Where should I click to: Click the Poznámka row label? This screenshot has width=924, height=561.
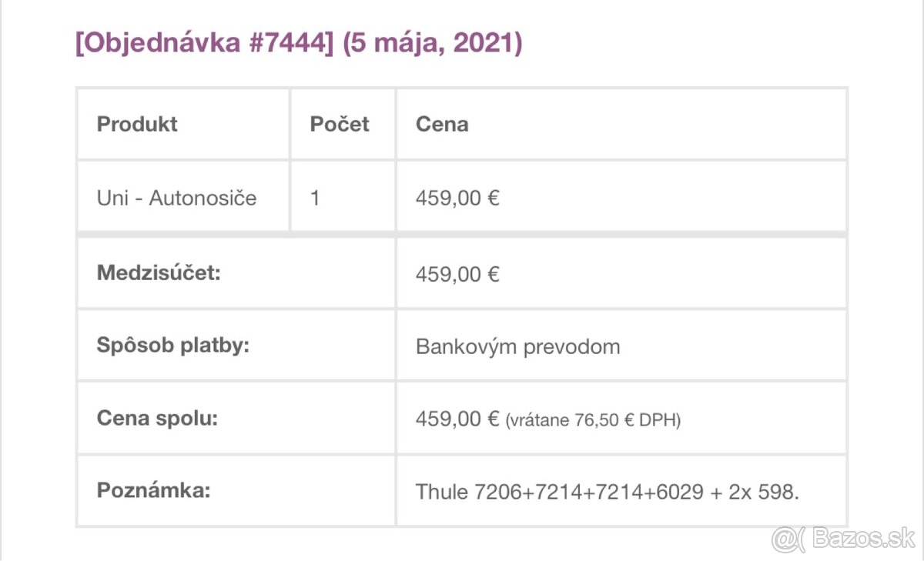(153, 490)
